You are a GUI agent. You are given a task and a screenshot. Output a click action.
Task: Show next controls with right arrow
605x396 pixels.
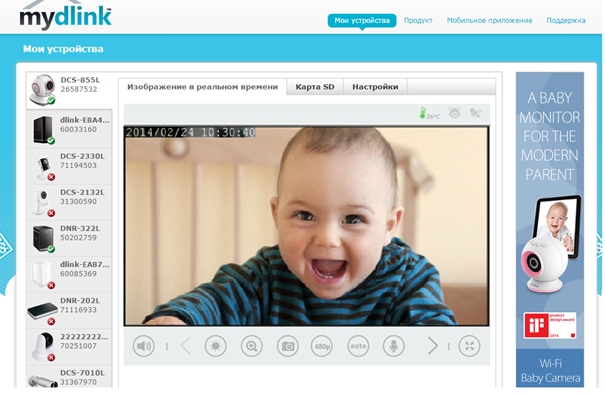(433, 346)
